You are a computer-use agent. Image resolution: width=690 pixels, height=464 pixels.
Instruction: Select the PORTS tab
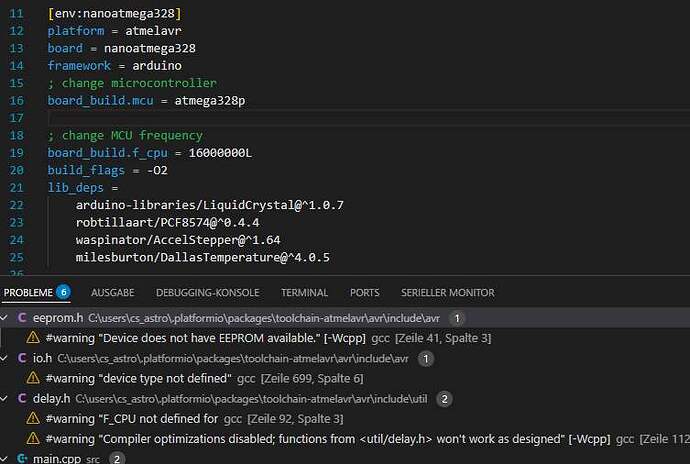click(x=364, y=293)
